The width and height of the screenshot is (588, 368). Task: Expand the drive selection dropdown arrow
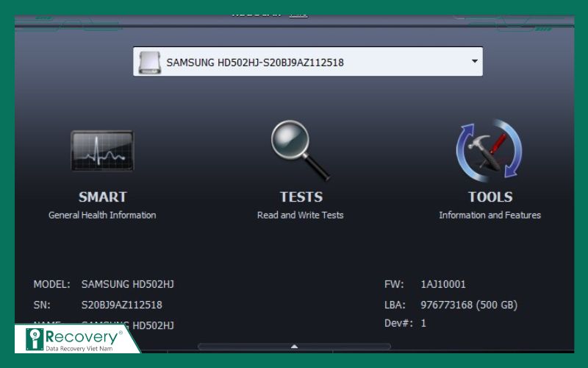474,61
